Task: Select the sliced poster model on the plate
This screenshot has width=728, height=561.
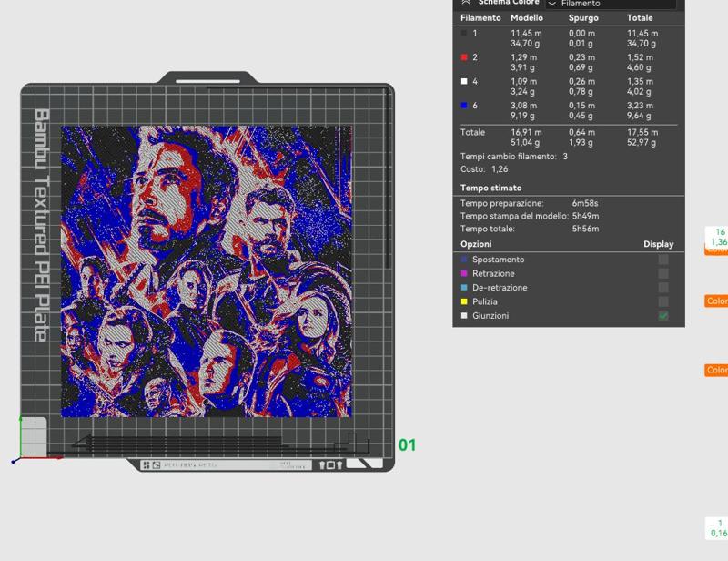Action: 207,271
